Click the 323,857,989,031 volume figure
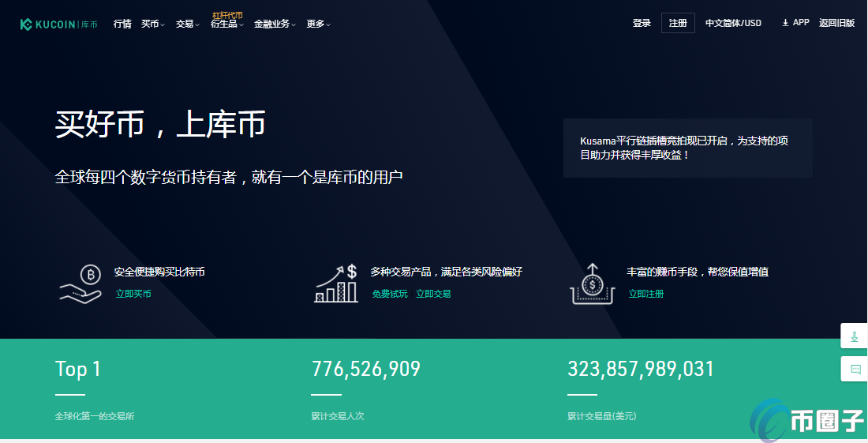Viewport: 868px width, 443px height. tap(641, 369)
